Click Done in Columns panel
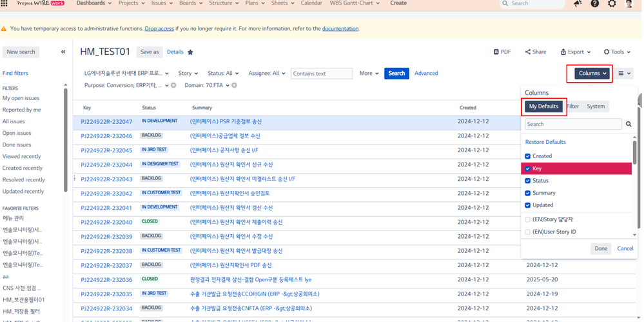 click(601, 248)
